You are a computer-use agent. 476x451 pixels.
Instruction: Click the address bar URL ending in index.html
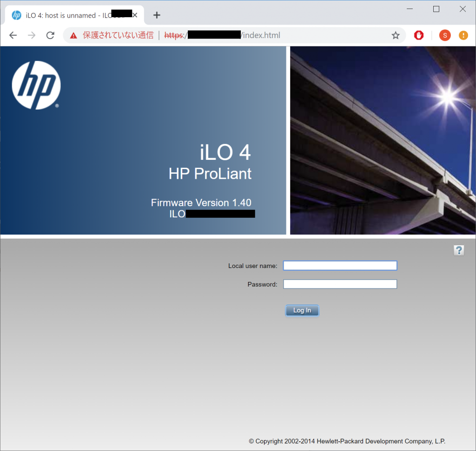[x=222, y=35]
